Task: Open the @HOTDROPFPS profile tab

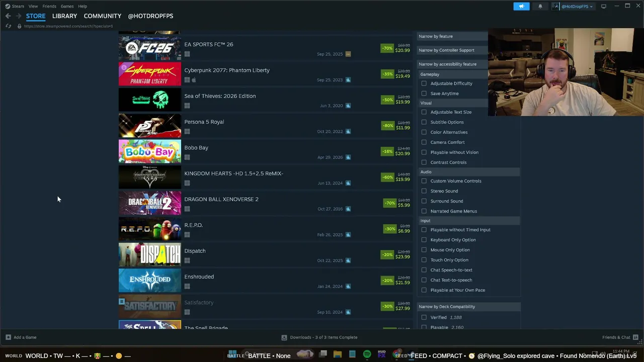Action: [150, 16]
